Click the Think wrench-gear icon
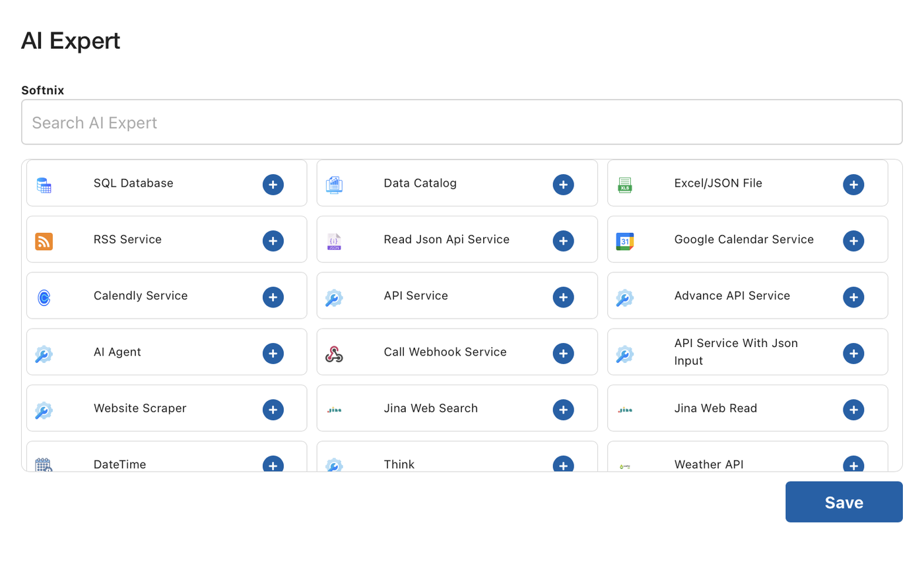The height and width of the screenshot is (564, 924). point(334,464)
